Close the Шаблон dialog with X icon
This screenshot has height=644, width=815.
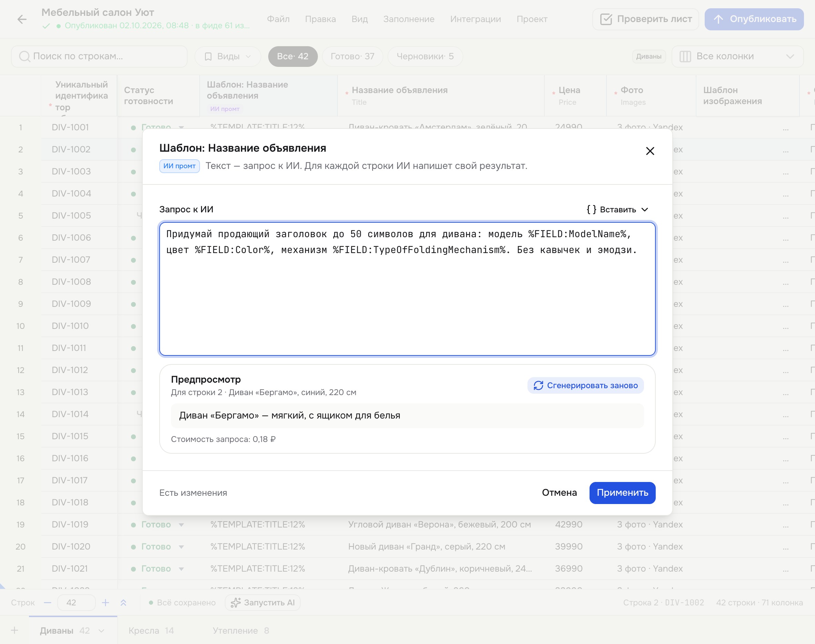click(650, 151)
